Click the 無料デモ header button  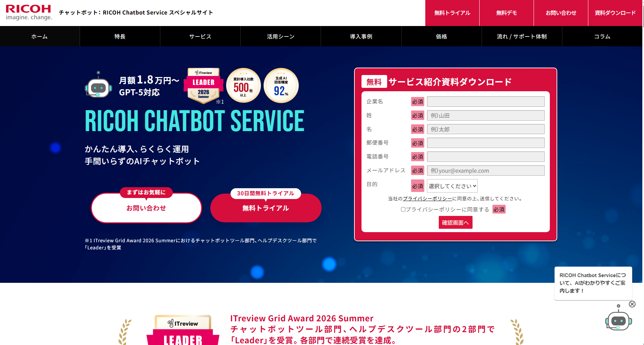point(507,13)
